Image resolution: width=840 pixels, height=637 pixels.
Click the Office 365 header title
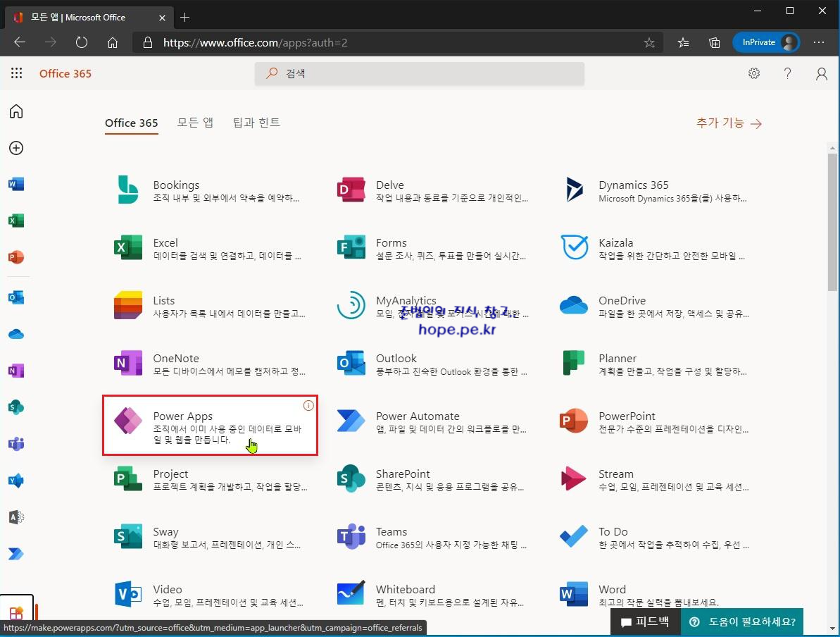point(65,73)
